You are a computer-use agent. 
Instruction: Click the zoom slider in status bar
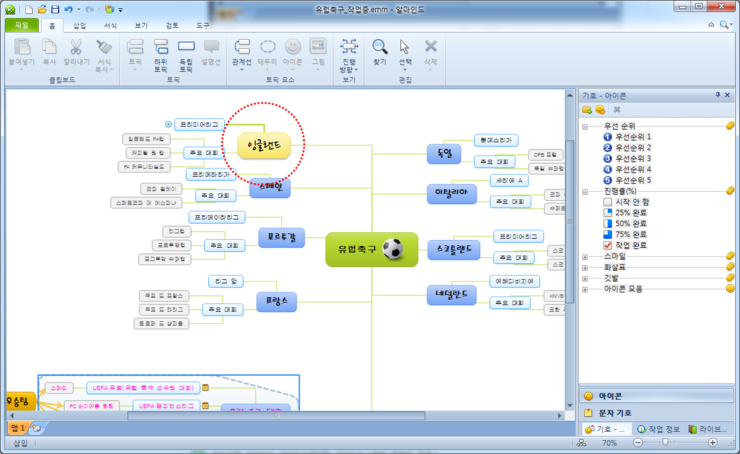663,442
